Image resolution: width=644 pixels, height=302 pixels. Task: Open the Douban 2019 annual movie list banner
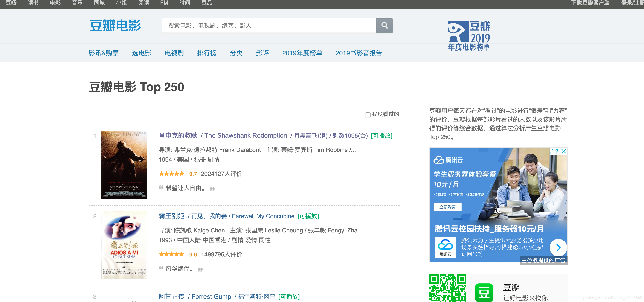coord(469,36)
